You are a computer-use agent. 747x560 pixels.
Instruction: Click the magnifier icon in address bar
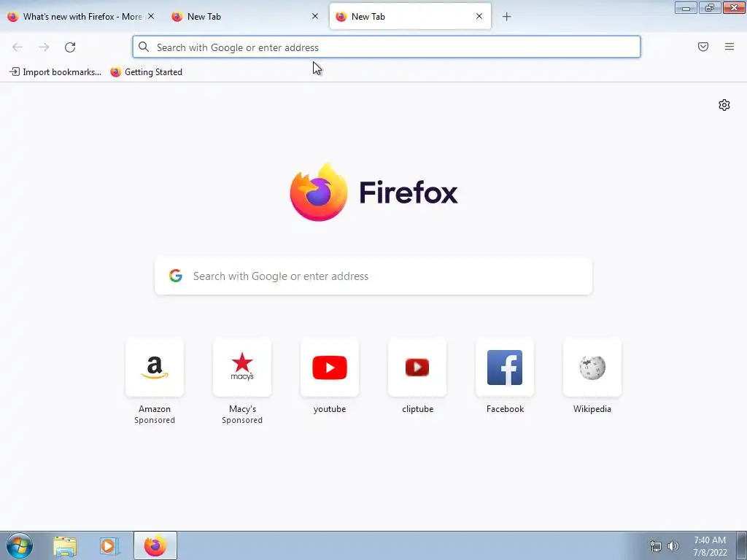pos(144,47)
